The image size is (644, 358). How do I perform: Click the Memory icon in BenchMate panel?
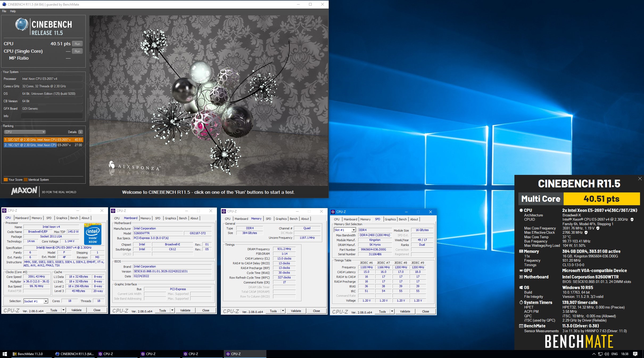pos(521,251)
